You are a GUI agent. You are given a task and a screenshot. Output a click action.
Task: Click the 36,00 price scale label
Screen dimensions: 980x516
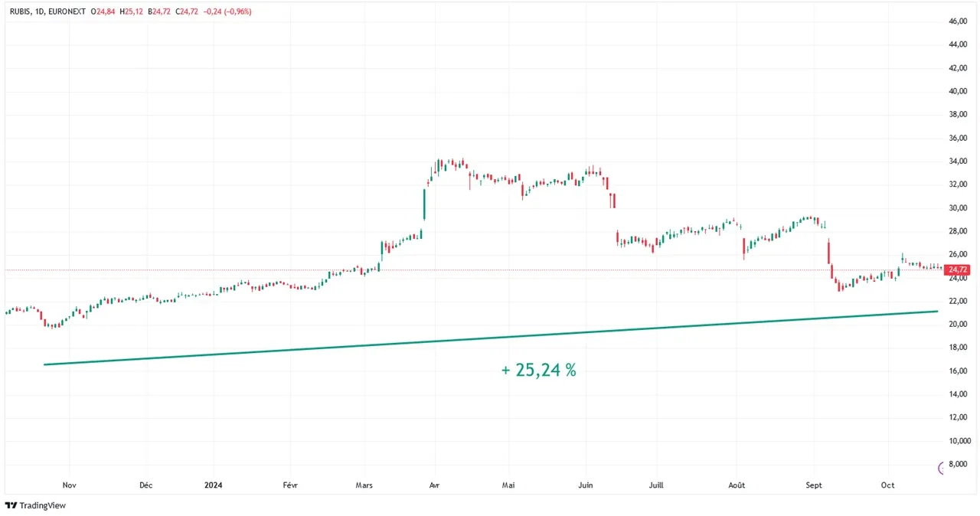coord(958,138)
